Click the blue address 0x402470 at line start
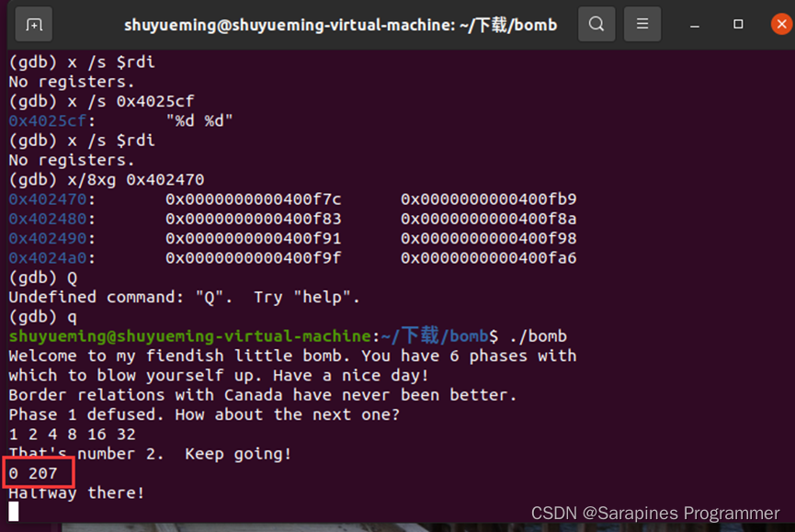Screen dimensions: 795x532 (x=48, y=199)
